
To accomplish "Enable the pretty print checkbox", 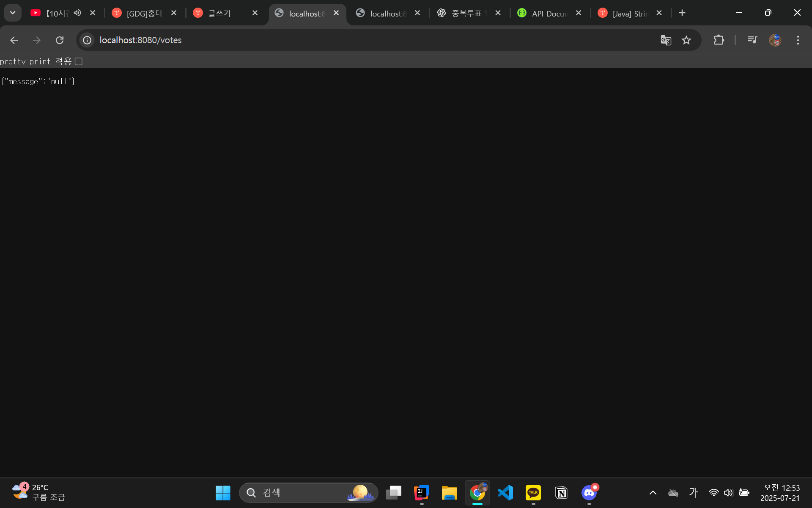I will tap(79, 61).
